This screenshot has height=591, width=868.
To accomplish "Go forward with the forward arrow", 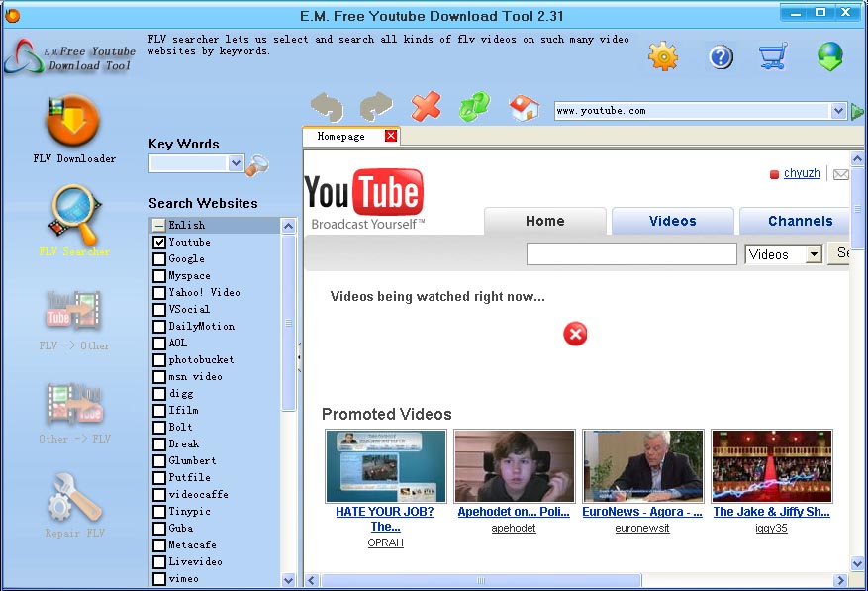I will pos(376,106).
